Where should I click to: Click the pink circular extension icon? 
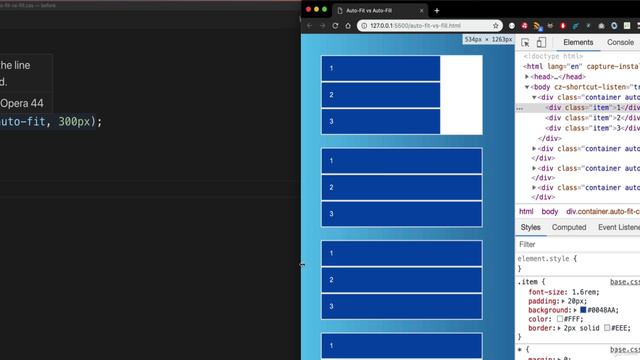tap(524, 26)
